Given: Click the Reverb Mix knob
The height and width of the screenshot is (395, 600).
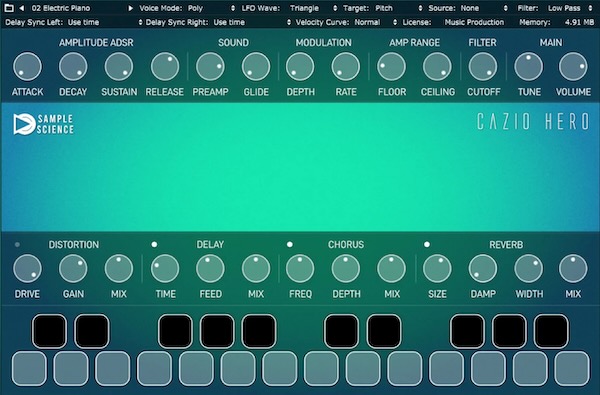Looking at the screenshot, I should point(573,269).
